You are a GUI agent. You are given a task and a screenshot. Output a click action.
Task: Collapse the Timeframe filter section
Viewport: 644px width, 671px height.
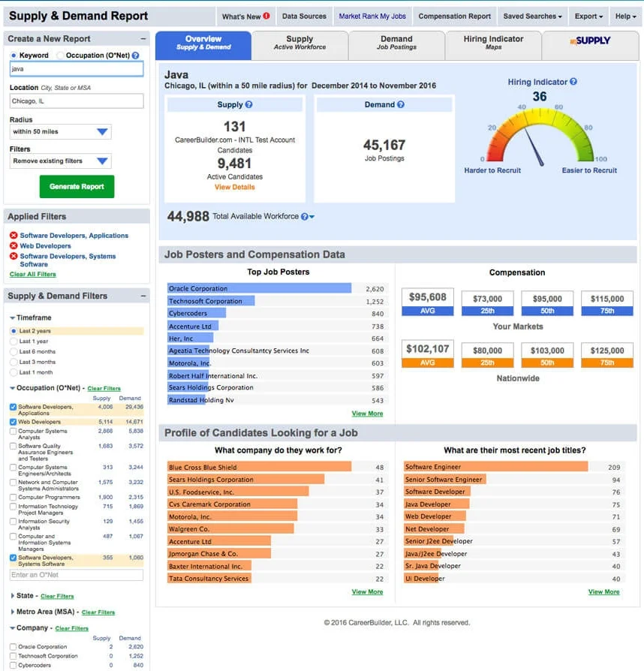tap(13, 318)
